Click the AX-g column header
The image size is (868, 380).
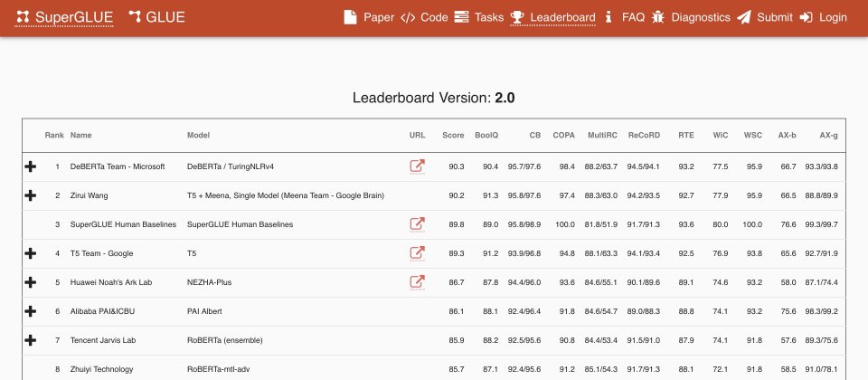click(x=829, y=135)
